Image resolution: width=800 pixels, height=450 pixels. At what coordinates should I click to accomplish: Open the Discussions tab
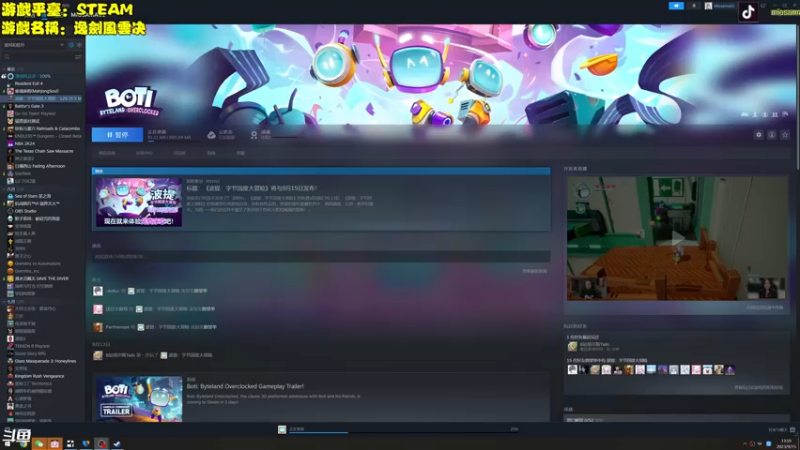point(180,153)
